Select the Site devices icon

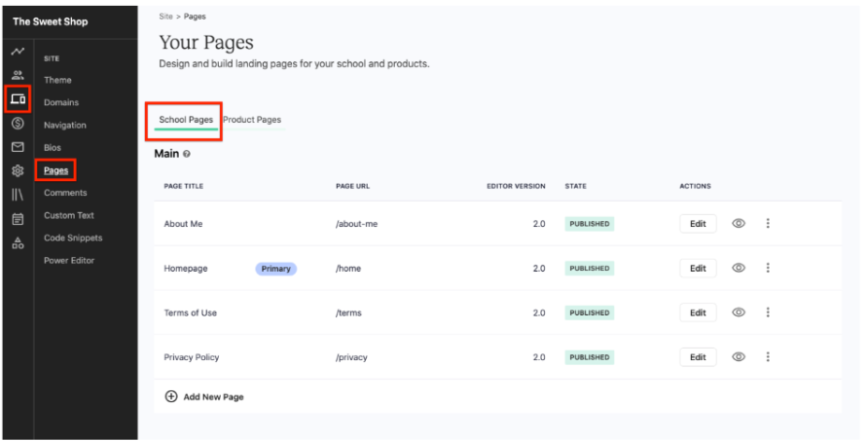pos(18,99)
